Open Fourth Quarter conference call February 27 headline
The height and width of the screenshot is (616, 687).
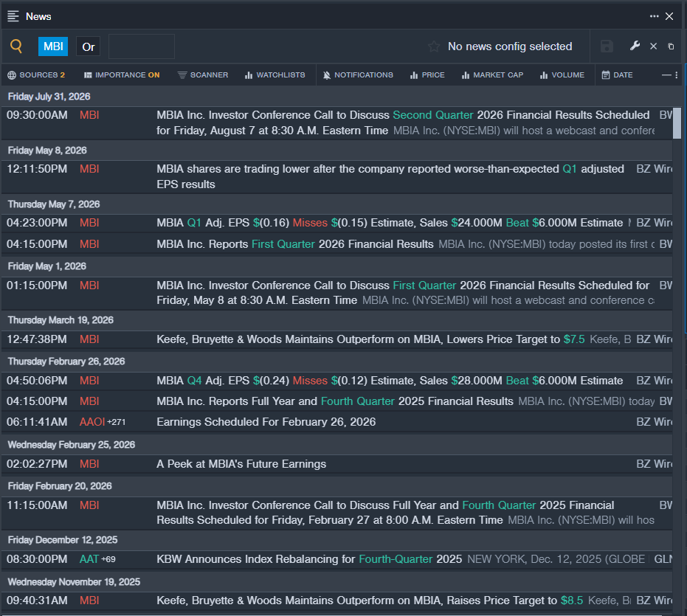point(385,513)
